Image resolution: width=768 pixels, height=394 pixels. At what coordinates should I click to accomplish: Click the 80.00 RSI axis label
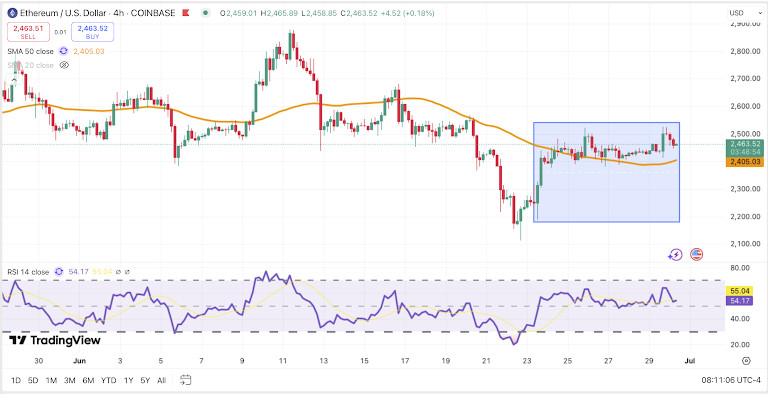click(x=740, y=268)
